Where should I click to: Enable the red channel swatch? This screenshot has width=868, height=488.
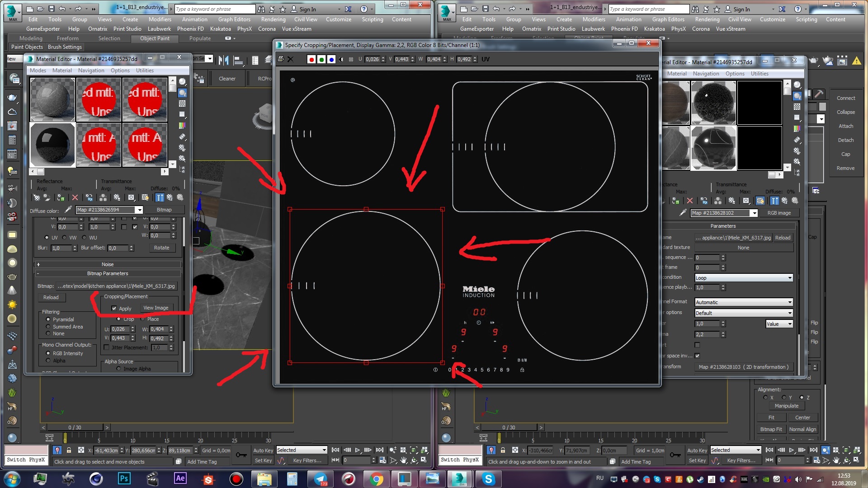311,59
